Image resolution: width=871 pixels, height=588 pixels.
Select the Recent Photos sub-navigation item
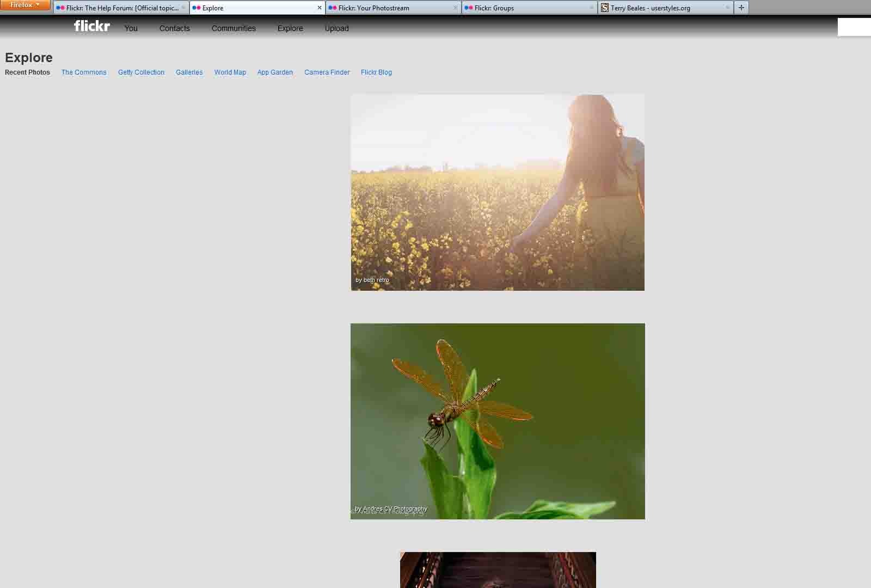pyautogui.click(x=27, y=72)
